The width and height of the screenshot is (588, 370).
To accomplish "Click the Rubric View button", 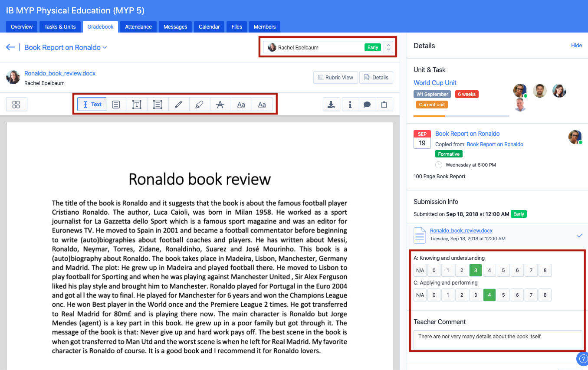I will tap(335, 78).
